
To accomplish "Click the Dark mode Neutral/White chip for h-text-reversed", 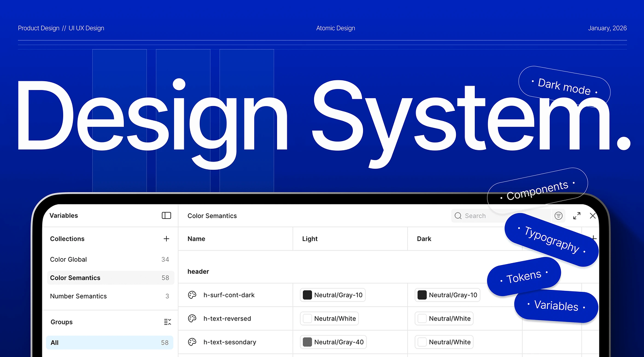I will (x=444, y=319).
